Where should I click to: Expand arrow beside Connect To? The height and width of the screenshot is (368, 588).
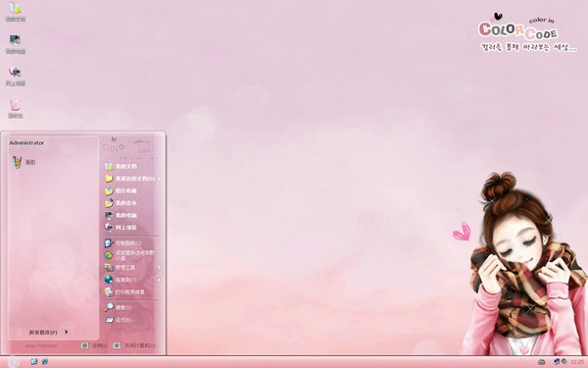[160, 280]
